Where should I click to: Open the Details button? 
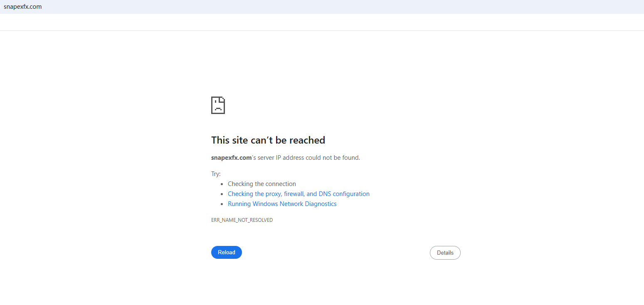tap(445, 253)
